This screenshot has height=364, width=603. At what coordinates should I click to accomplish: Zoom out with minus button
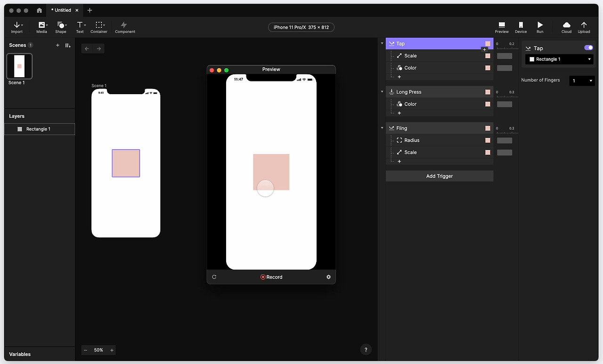tap(85, 350)
